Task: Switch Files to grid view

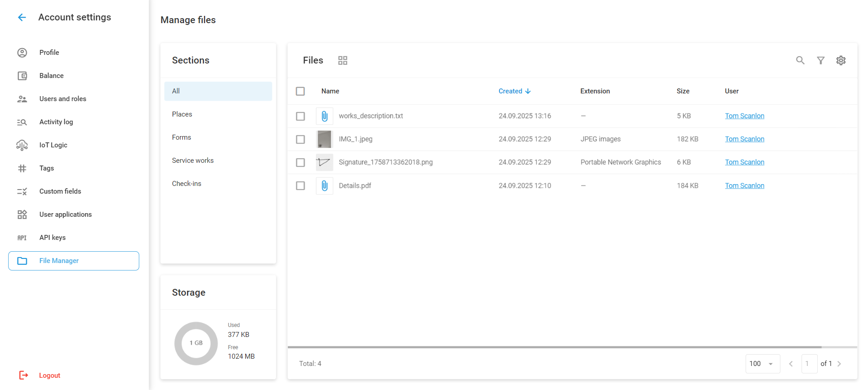Action: tap(343, 60)
